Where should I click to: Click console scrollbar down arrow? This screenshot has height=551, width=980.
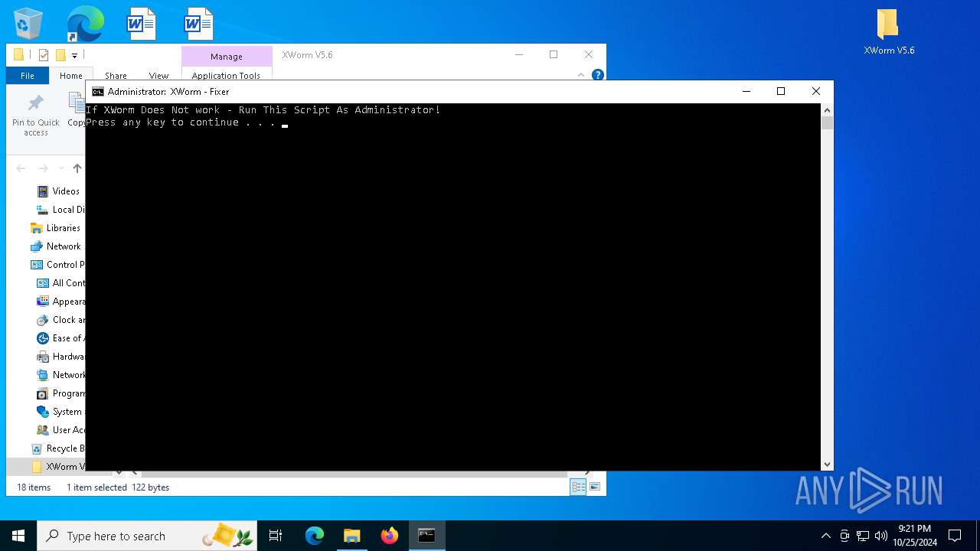click(x=827, y=465)
